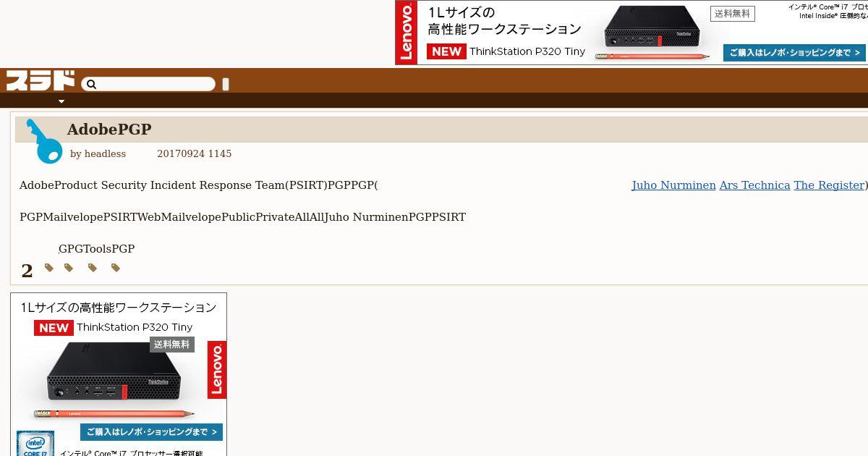Screen dimensions: 868x456
Task: Click the top banner Lenovo shopping button
Action: point(794,53)
